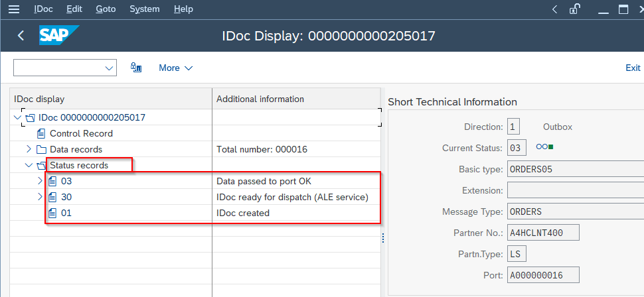Click the current status traffic light icon

[x=545, y=147]
